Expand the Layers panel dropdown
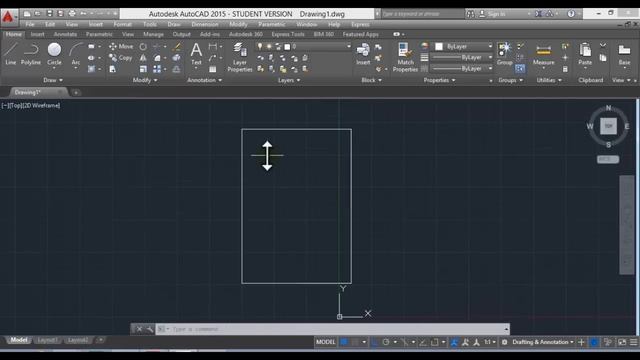 pyautogui.click(x=289, y=80)
